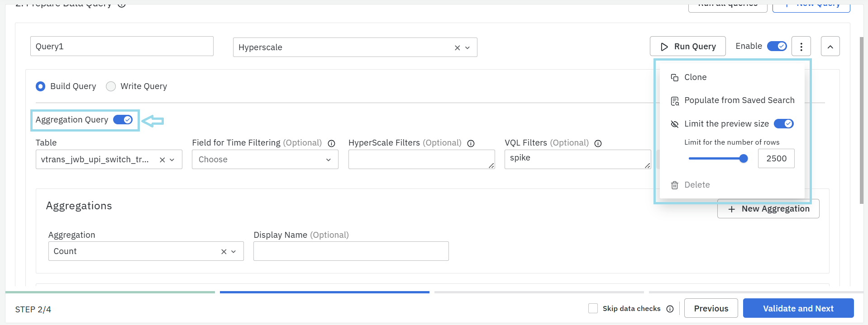
Task: Turn off Limit the preview size
Action: tap(783, 124)
